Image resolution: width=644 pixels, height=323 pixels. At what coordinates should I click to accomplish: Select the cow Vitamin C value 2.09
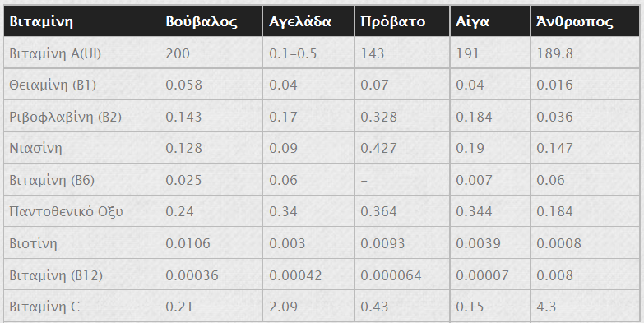pos(283,307)
